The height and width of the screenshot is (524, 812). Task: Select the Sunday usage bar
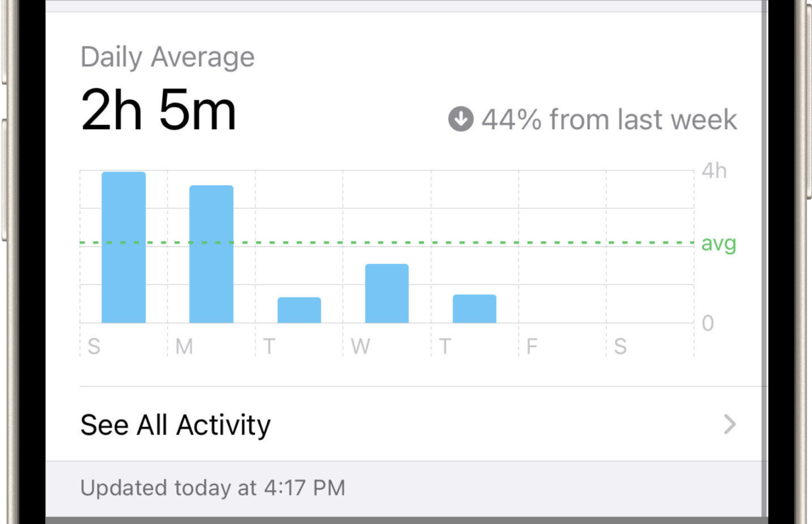124,248
